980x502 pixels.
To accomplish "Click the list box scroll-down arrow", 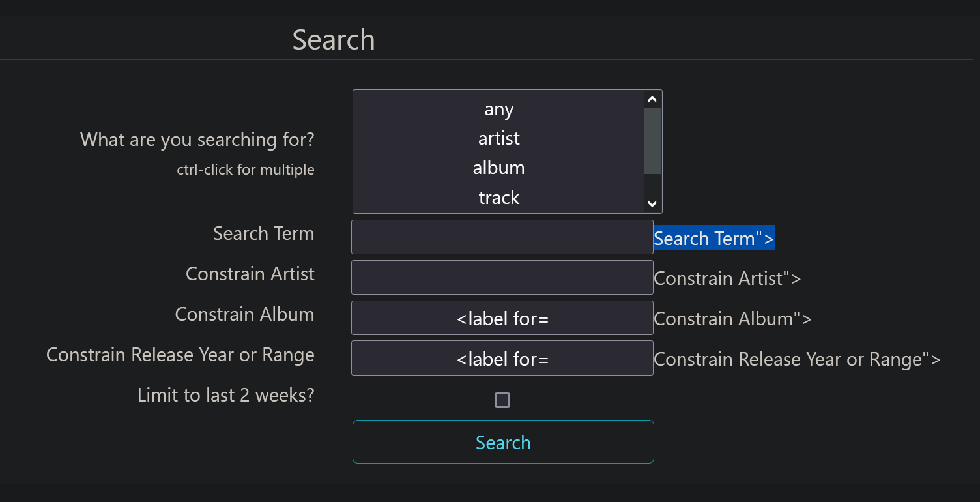I will pos(652,204).
